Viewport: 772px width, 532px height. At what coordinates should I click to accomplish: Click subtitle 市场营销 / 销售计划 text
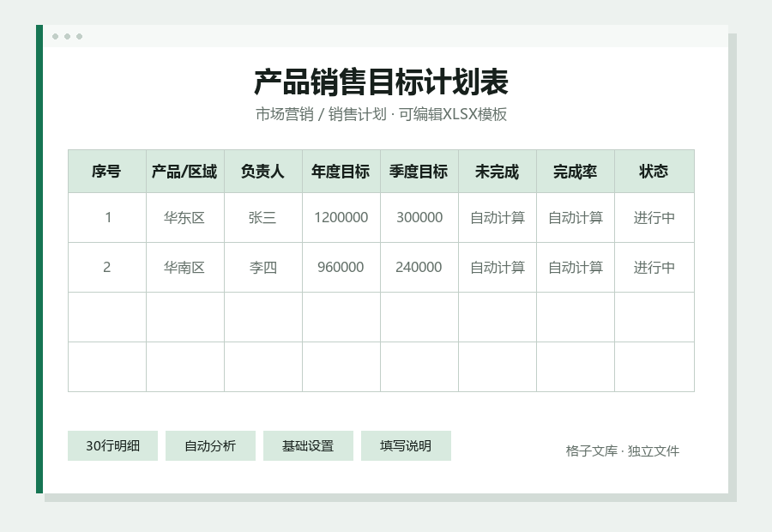(321, 114)
